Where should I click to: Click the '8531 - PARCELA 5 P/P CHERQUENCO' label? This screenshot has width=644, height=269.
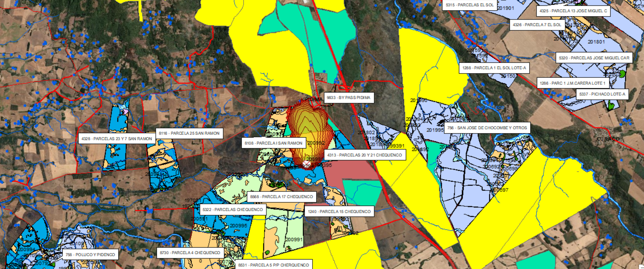(273, 265)
